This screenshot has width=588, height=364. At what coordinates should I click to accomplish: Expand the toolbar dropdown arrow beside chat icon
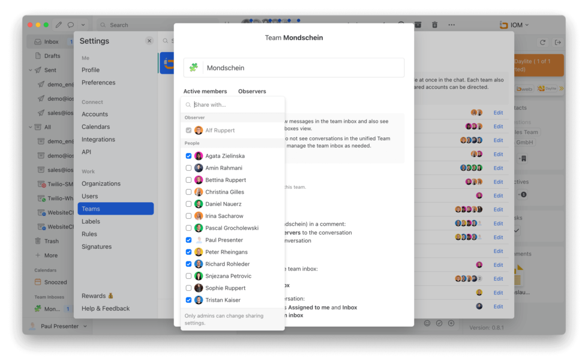coord(83,25)
